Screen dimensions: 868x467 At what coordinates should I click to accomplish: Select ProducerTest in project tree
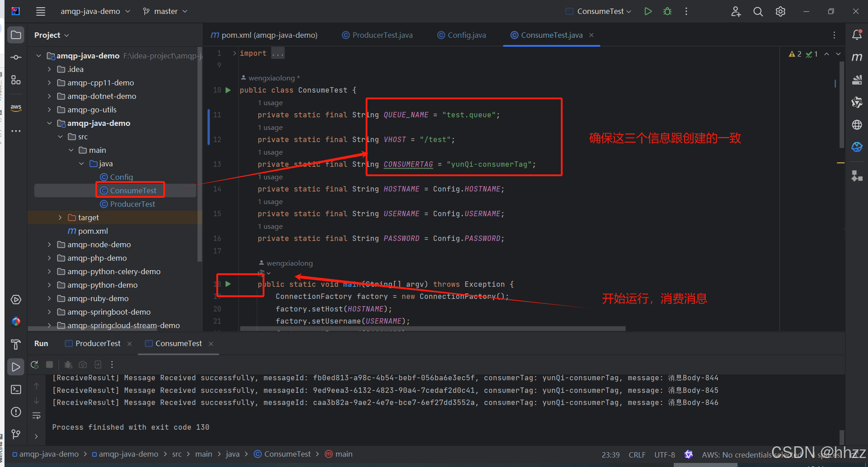(127, 204)
